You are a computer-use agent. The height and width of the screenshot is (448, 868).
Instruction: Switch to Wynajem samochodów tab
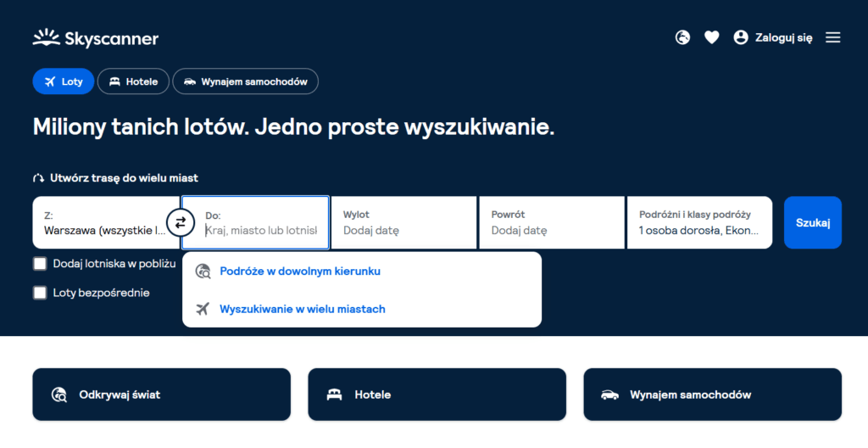pos(245,81)
